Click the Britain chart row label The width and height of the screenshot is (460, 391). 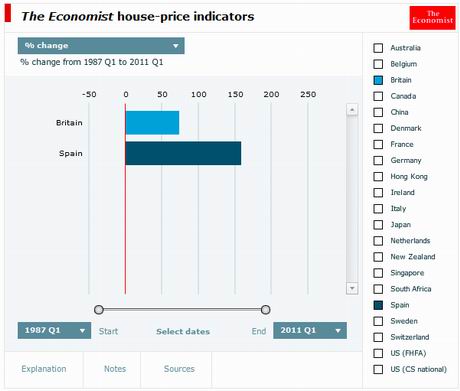(69, 123)
